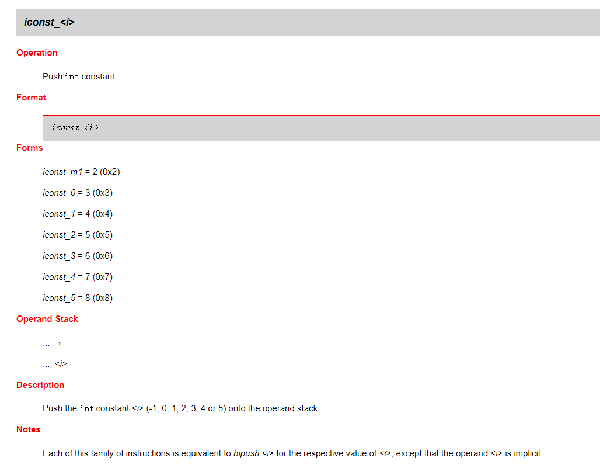Select the iconst_0 = 3 (0x3) line
The width and height of the screenshot is (600, 475).
(77, 193)
